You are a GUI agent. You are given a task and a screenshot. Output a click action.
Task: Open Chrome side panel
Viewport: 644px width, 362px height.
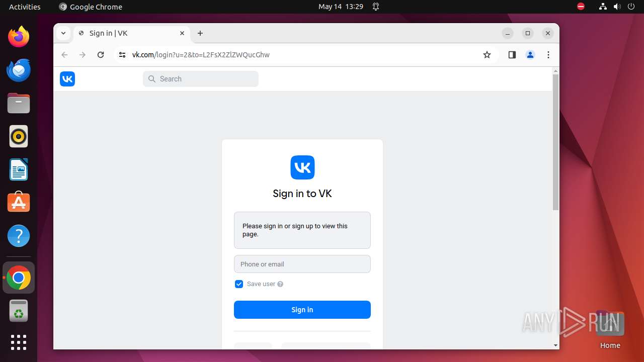tap(512, 55)
